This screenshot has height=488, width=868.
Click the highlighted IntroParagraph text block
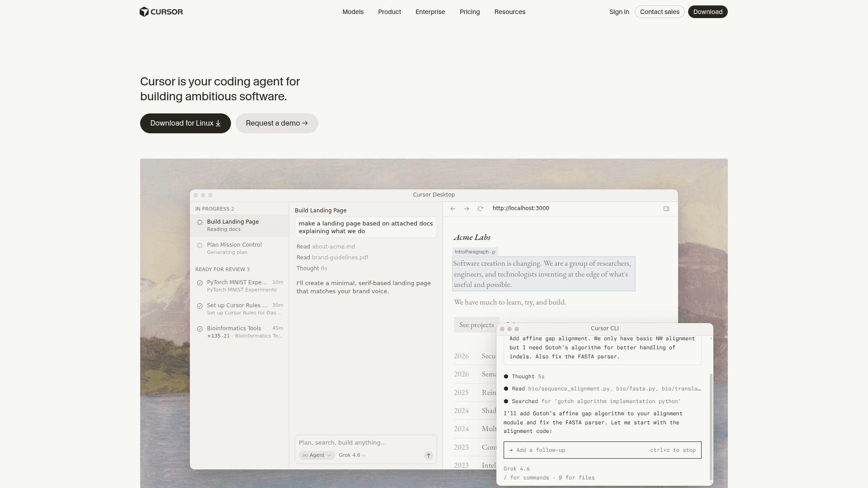544,274
